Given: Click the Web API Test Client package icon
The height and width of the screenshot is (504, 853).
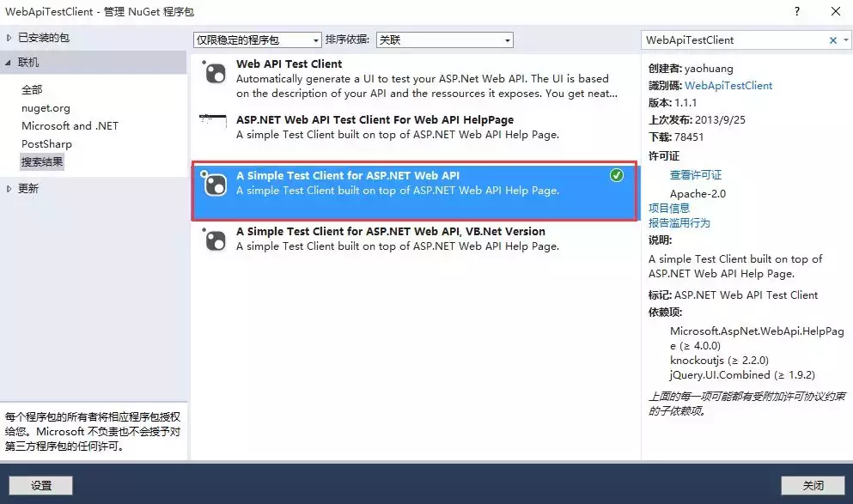Looking at the screenshot, I should click(214, 72).
